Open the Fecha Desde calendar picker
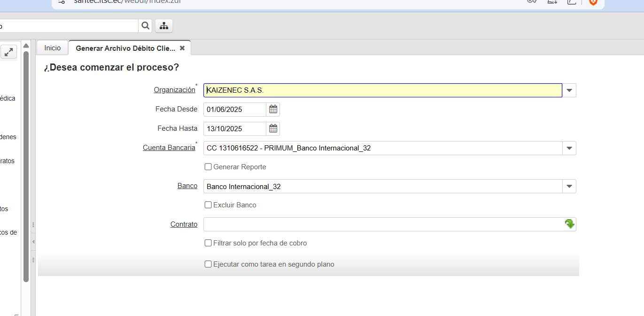The width and height of the screenshot is (644, 316). (x=273, y=110)
